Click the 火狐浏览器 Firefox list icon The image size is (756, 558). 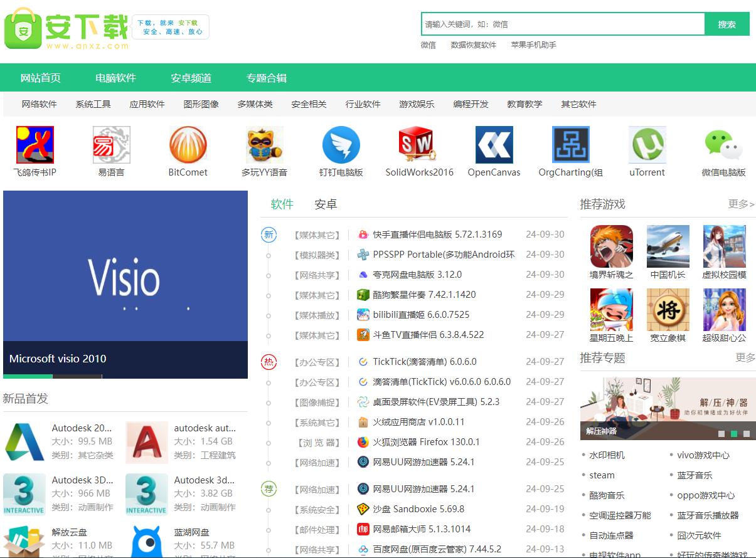tap(363, 442)
